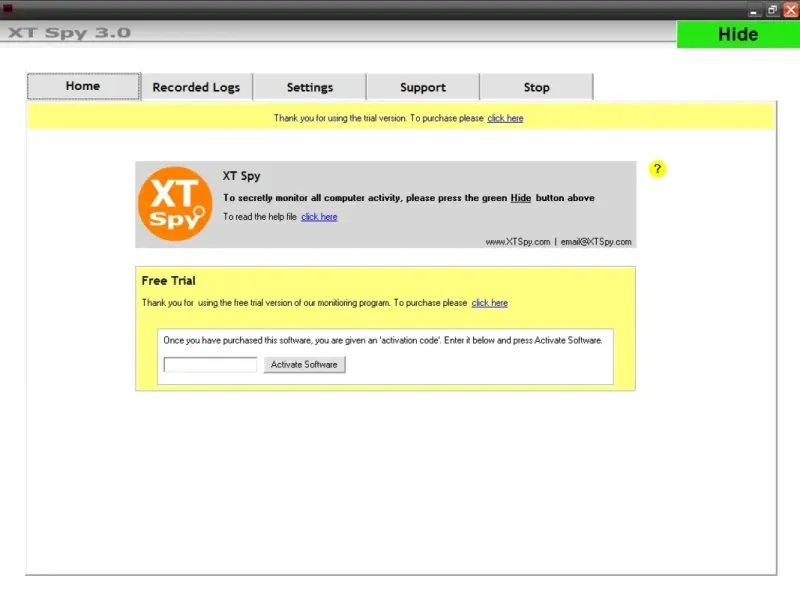
Task: Restore down the XT Spy window
Action: (x=772, y=10)
